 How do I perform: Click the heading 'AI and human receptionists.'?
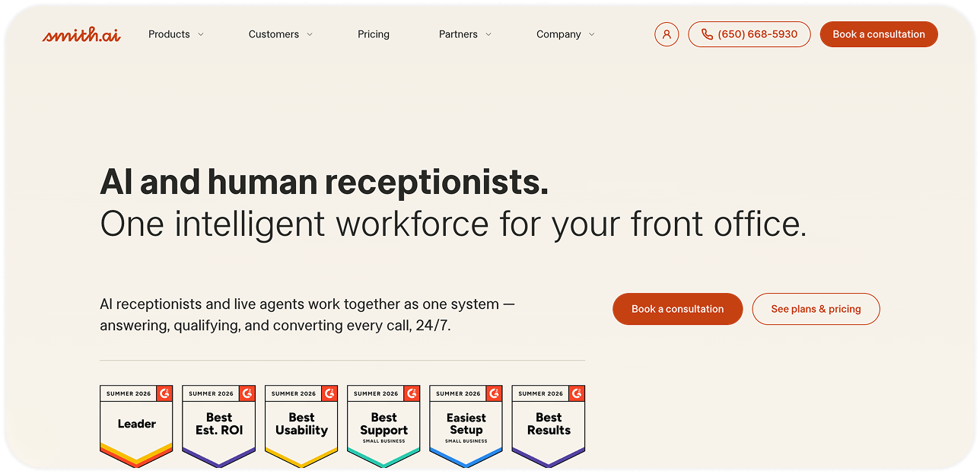click(x=324, y=183)
